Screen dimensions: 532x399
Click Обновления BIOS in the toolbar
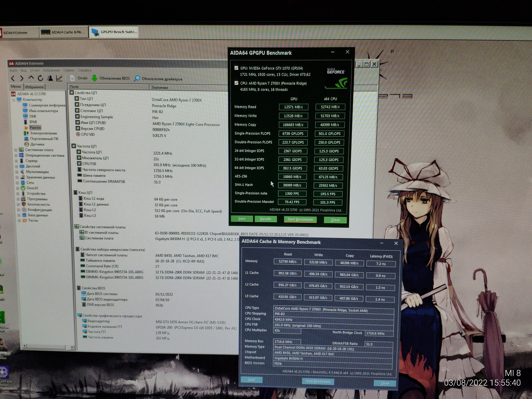point(110,78)
